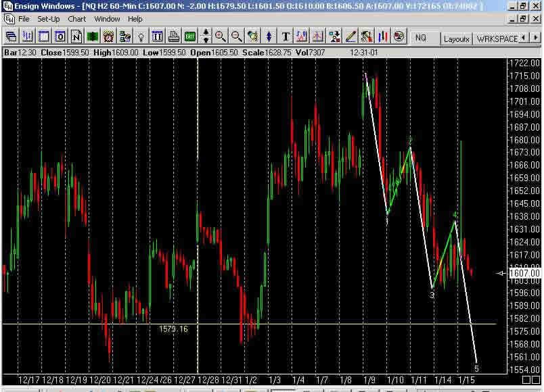Click the blank window toolbar icon

tap(44, 36)
